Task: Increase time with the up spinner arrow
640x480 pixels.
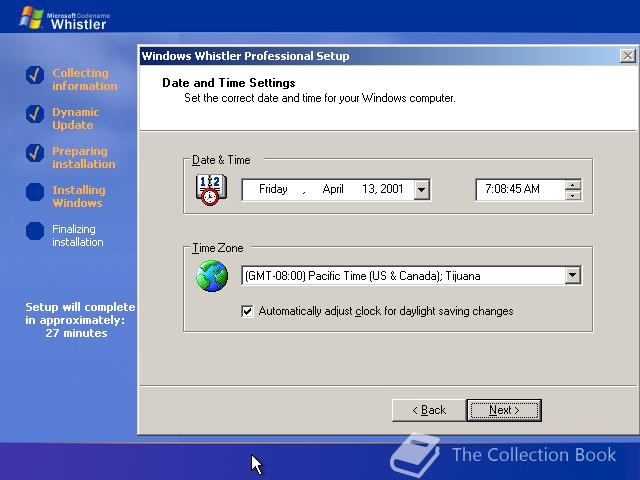Action: pos(573,185)
